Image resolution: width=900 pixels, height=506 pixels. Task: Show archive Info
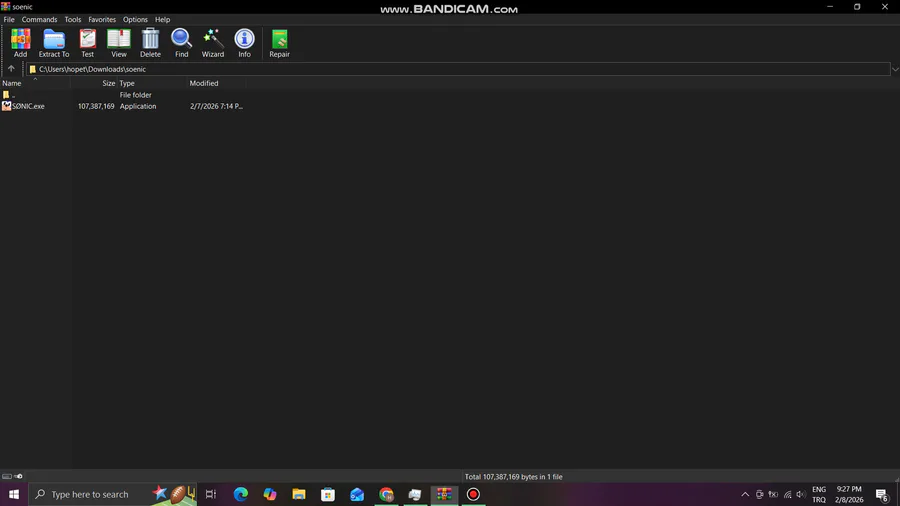click(x=245, y=43)
